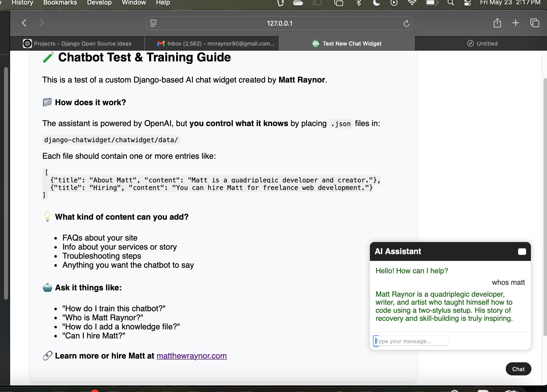The width and height of the screenshot is (547, 392).
Task: Add a new tab with plus icon
Action: point(516,23)
